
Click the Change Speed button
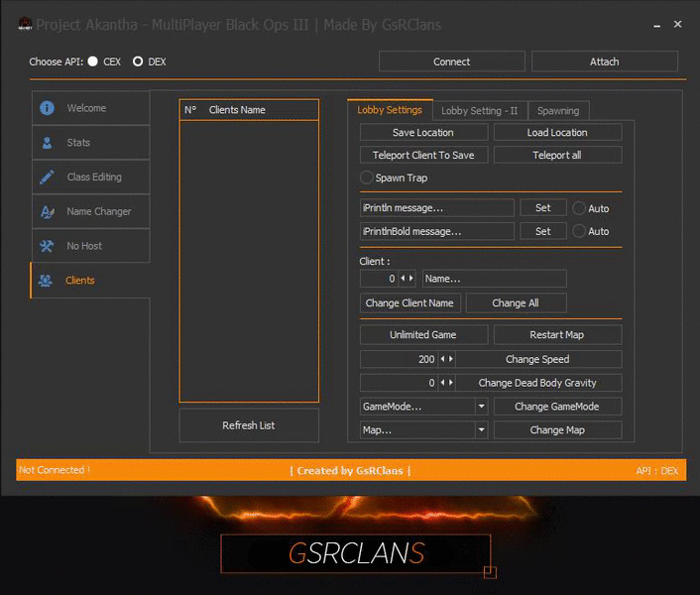click(x=538, y=359)
